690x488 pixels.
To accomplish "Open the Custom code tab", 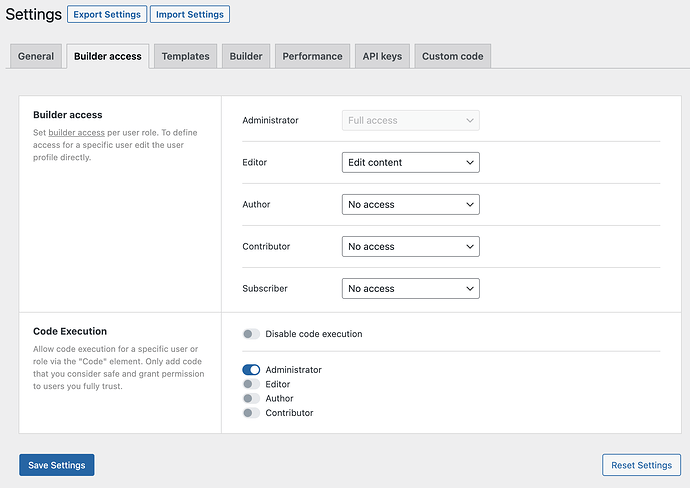I will [x=452, y=56].
